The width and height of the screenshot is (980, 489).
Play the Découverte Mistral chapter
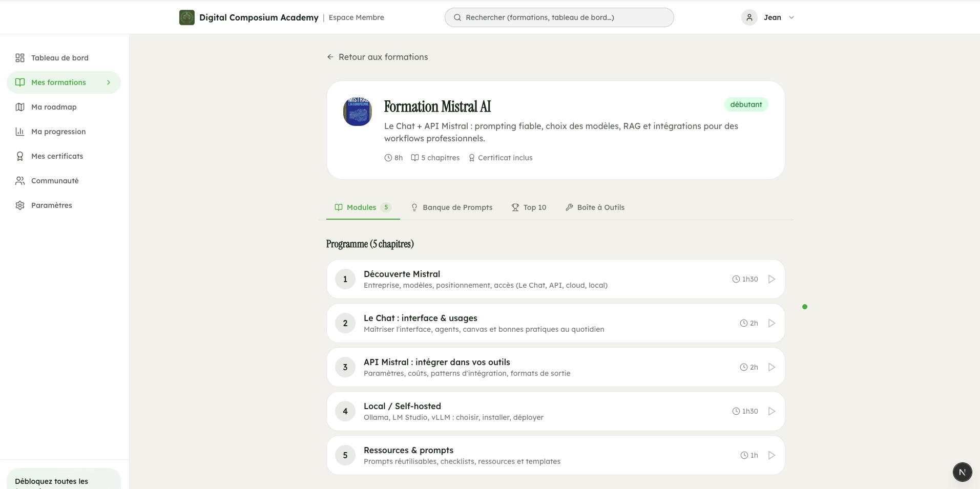[771, 279]
